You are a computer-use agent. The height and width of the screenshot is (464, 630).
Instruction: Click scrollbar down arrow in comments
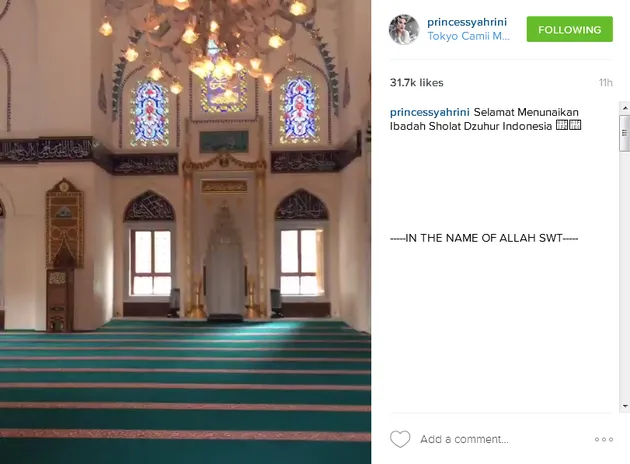(625, 407)
